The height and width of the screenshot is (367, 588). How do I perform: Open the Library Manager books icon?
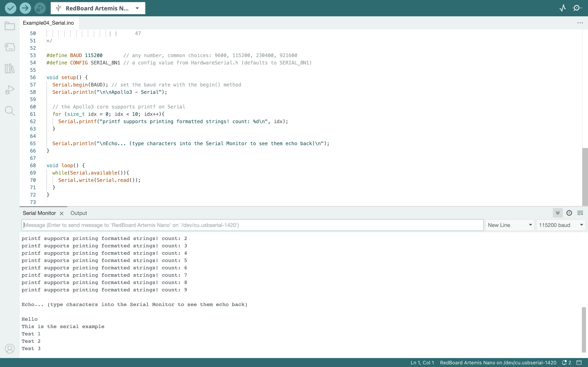click(10, 69)
